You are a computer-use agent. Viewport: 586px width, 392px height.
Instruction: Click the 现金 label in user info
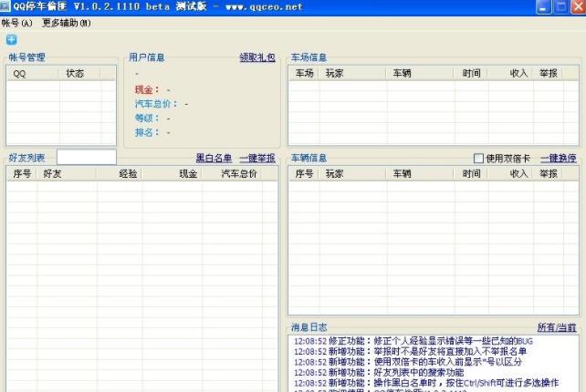[147, 90]
